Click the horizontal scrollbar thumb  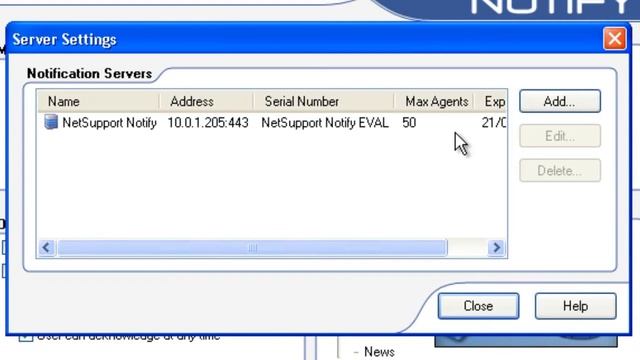tap(253, 247)
